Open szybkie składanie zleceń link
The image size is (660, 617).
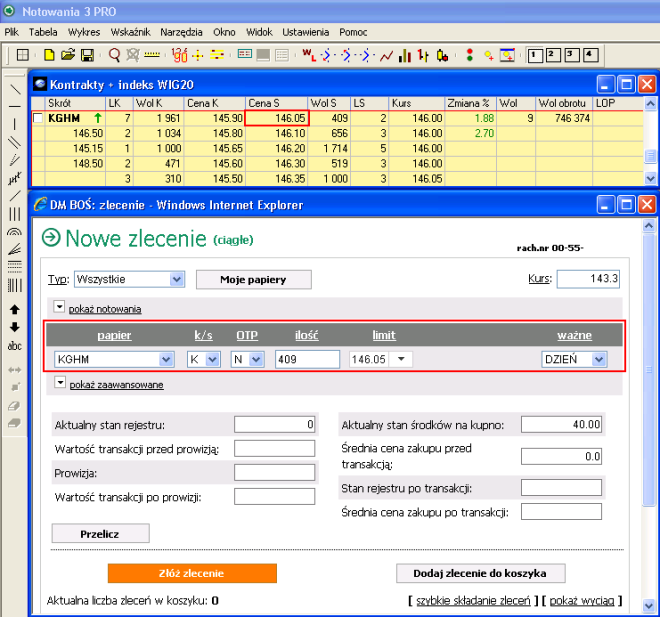tap(473, 601)
